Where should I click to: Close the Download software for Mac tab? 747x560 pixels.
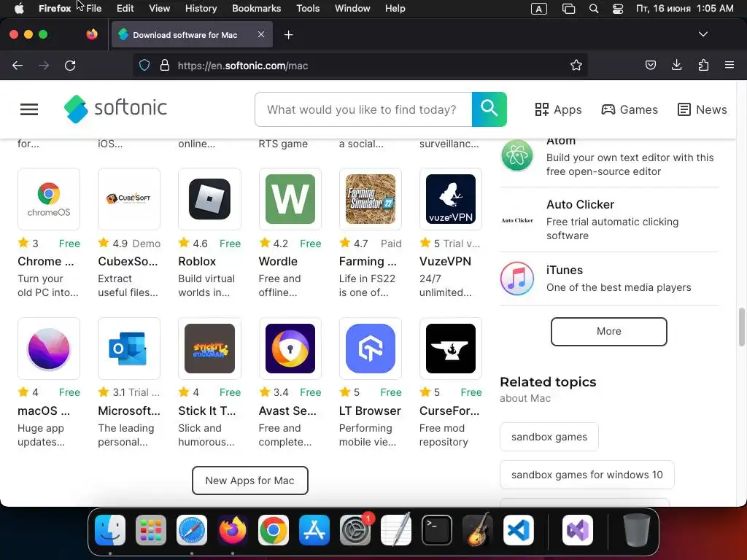(261, 34)
